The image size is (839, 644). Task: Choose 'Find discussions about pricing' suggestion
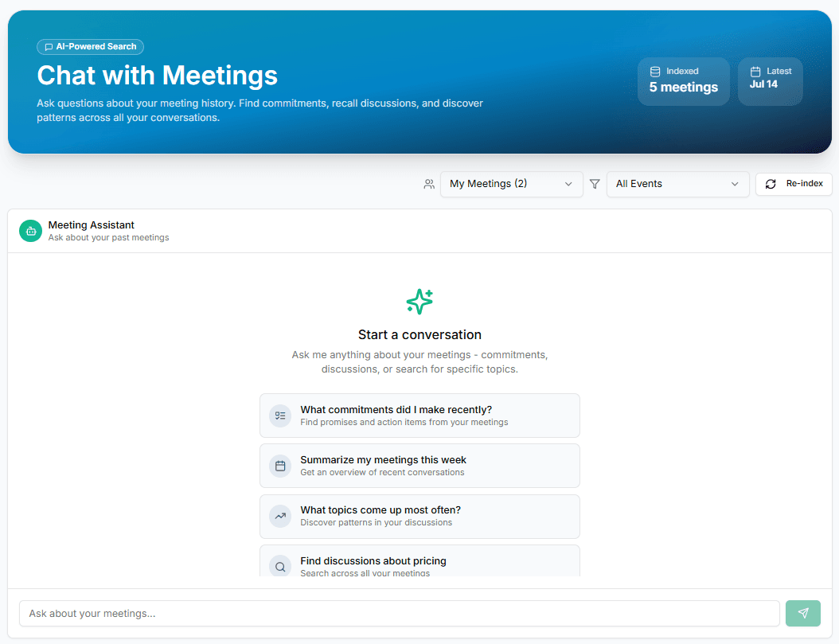click(x=419, y=562)
